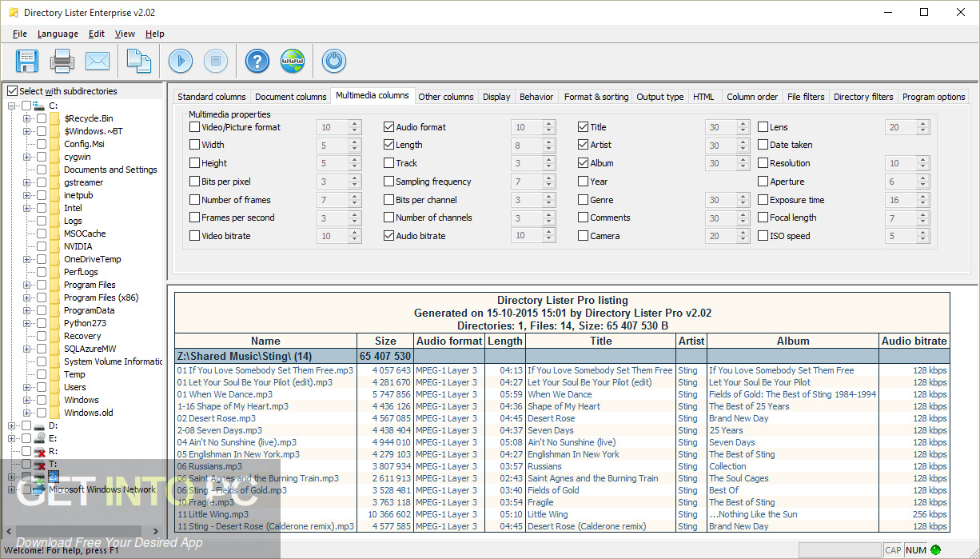Image resolution: width=980 pixels, height=559 pixels.
Task: Click the D: drive icon in tree
Action: [40, 425]
